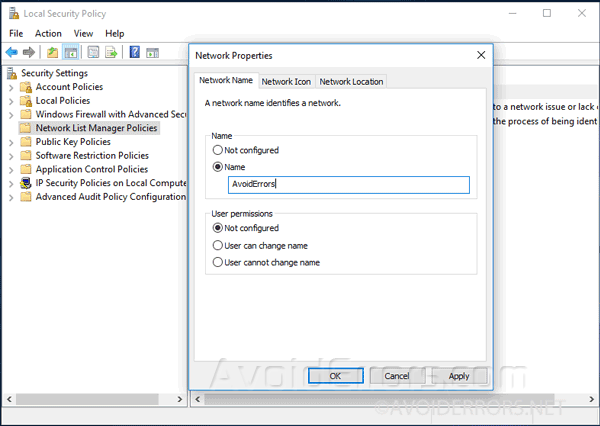Expand the Local Policies tree node

11,101
